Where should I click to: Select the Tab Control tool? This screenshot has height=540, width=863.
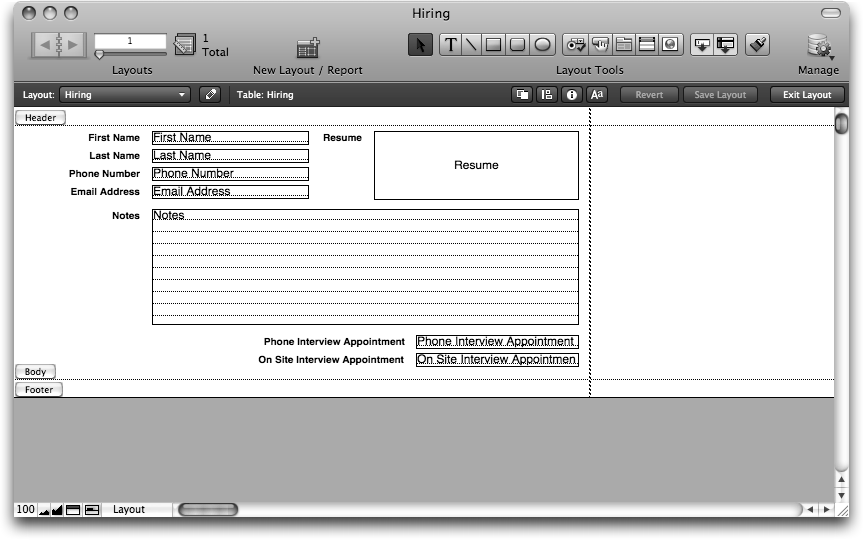pyautogui.click(x=624, y=45)
